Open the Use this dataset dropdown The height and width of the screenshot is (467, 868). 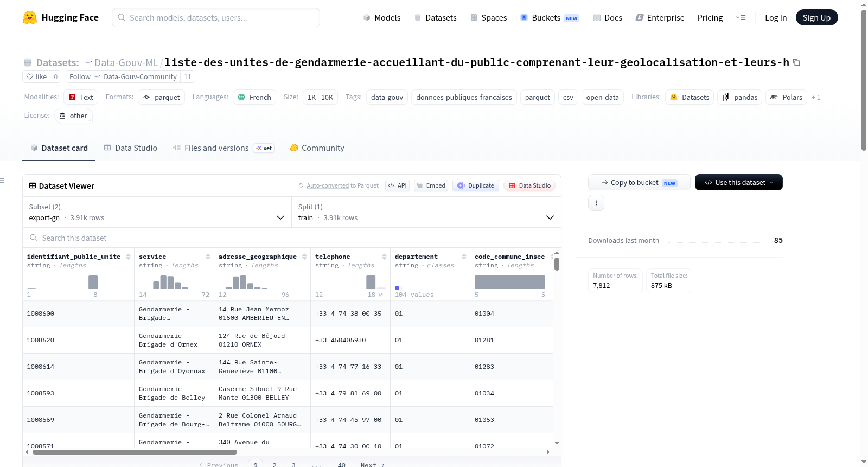(x=739, y=182)
